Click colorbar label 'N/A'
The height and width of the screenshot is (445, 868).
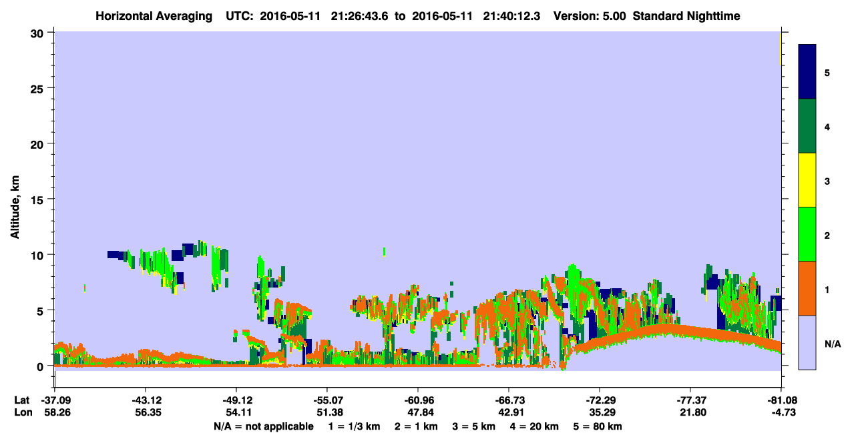pos(832,344)
